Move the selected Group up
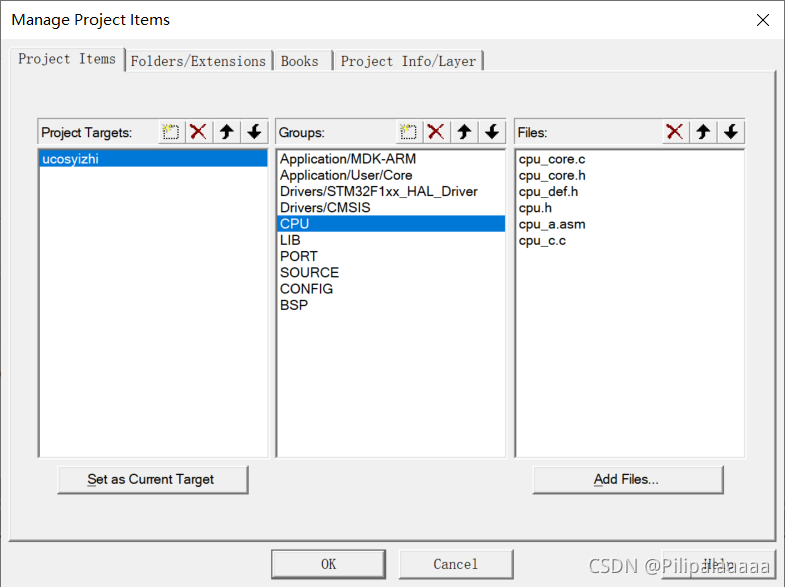The height and width of the screenshot is (587, 785). point(464,132)
